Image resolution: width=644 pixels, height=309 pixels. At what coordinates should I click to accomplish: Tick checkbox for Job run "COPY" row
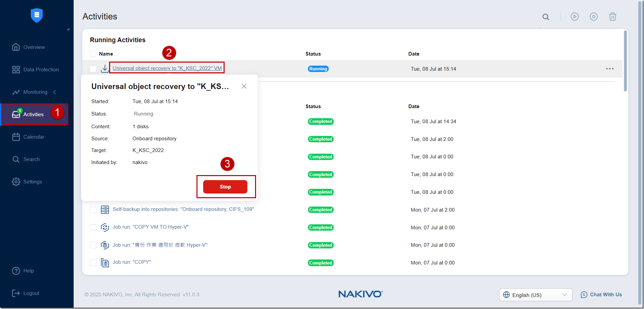tap(93, 263)
